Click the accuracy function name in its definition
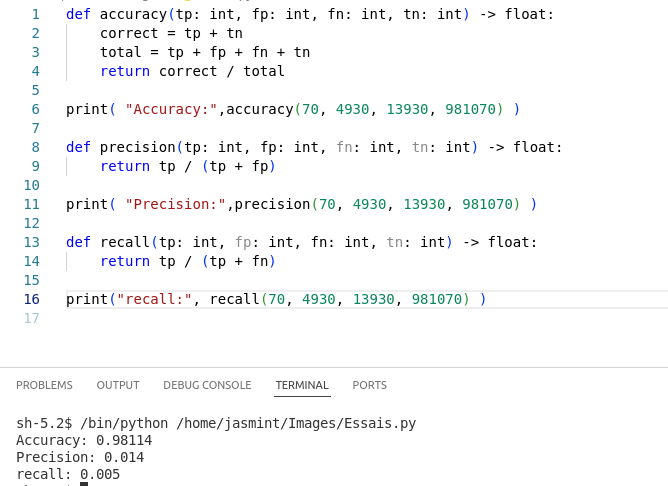This screenshot has width=668, height=486. pyautogui.click(x=133, y=14)
